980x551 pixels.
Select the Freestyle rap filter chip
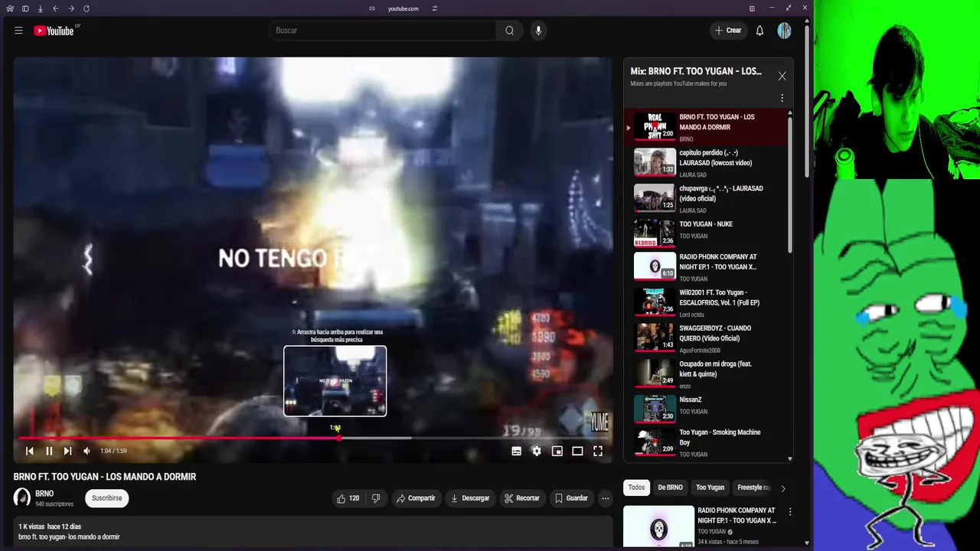(752, 487)
